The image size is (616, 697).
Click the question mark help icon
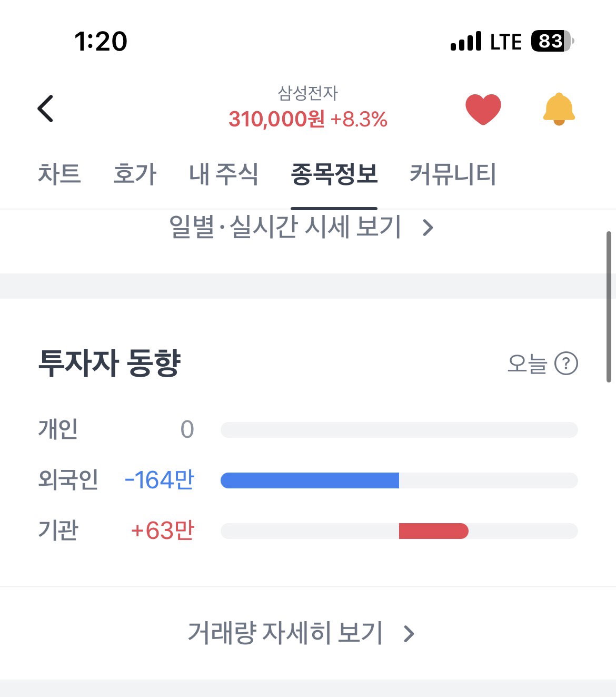pos(567,364)
